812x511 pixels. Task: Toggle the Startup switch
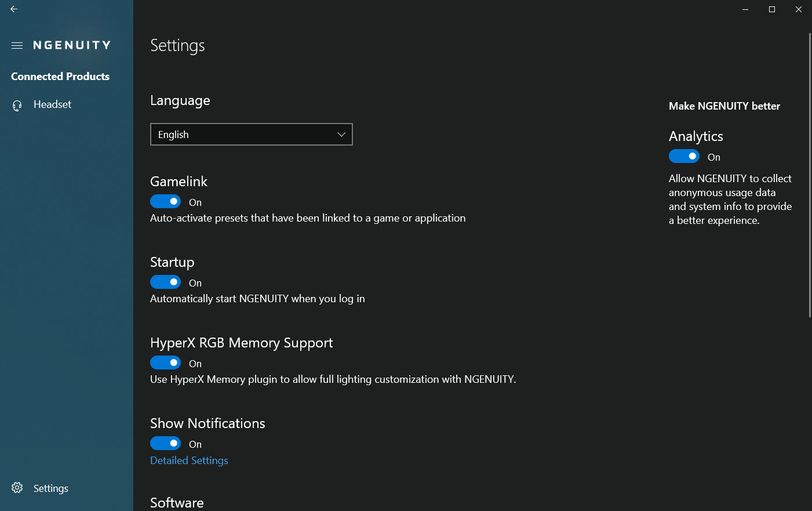pyautogui.click(x=166, y=282)
